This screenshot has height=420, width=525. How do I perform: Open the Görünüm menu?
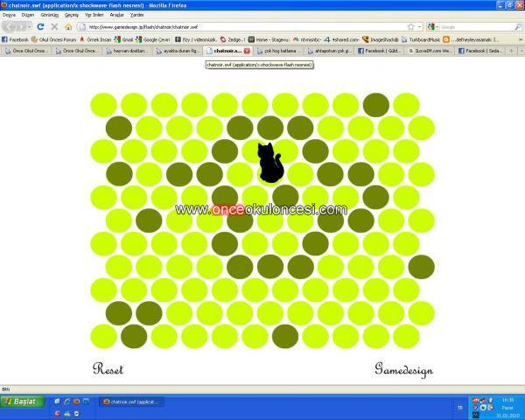point(50,15)
